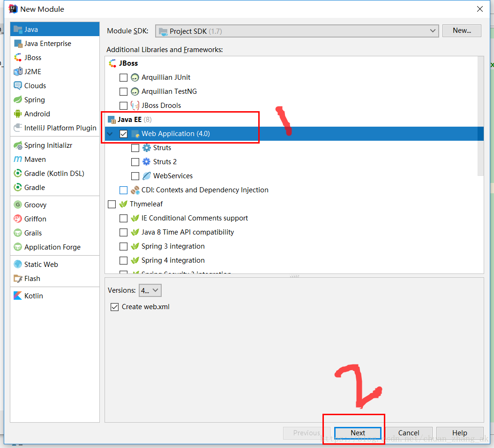Click the Spring Initializr icon
The height and width of the screenshot is (448, 494).
(x=18, y=145)
